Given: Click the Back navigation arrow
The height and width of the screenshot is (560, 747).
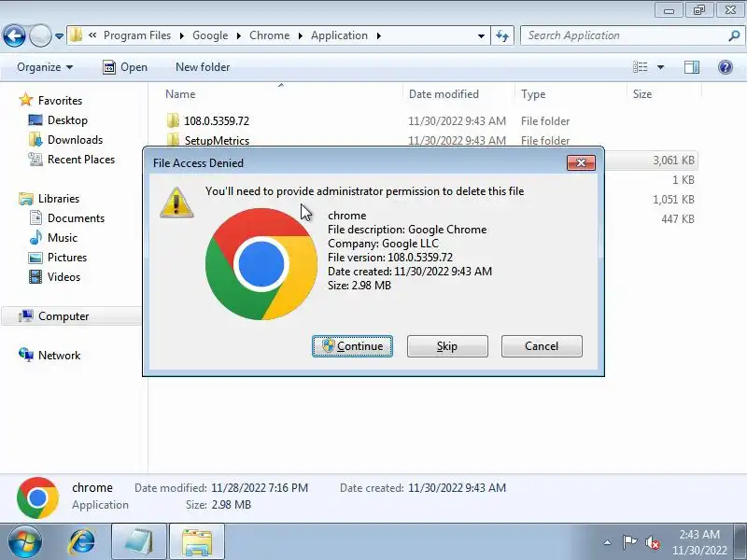Looking at the screenshot, I should tap(14, 35).
